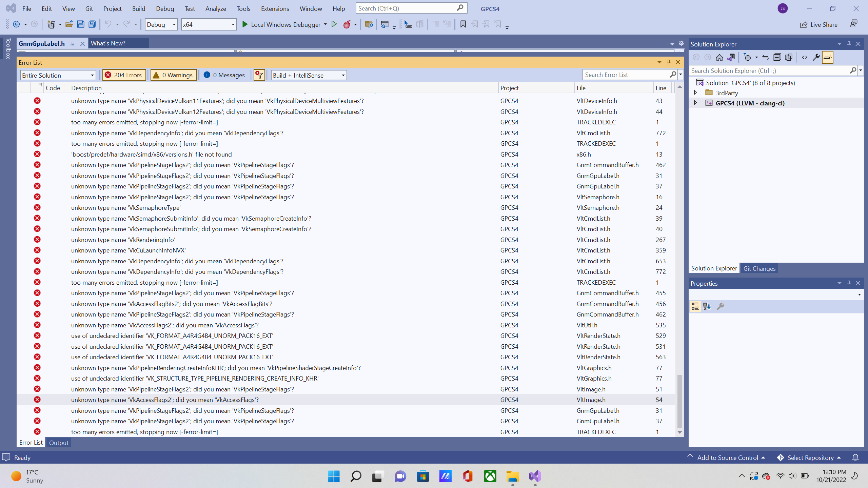The image size is (868, 488).
Task: Click the Save All toolbar icon
Action: 92,24
